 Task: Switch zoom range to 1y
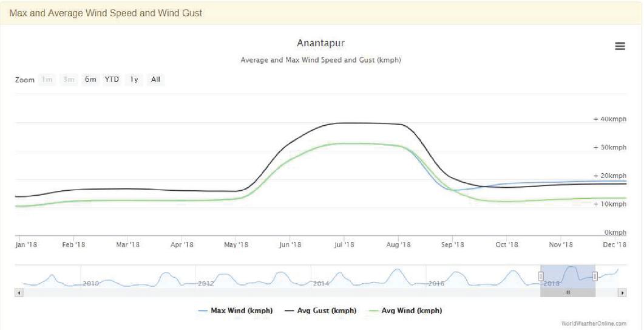[x=134, y=80]
